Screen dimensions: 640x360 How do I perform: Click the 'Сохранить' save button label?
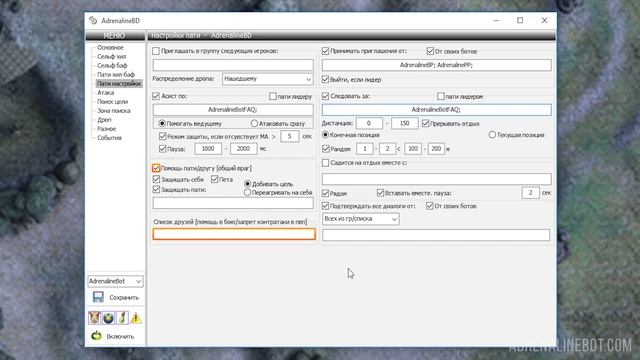[x=124, y=298]
